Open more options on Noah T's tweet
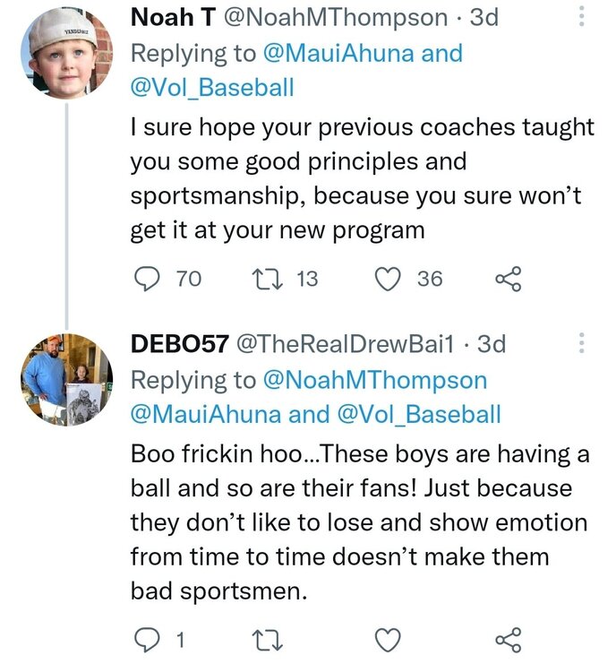616x672 pixels. tap(580, 17)
